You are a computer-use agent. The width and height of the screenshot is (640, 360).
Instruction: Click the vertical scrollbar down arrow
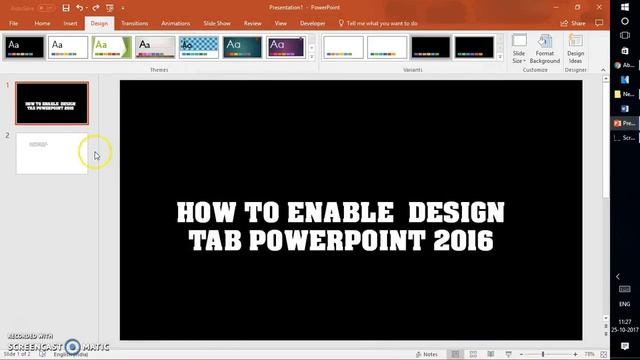[606, 318]
